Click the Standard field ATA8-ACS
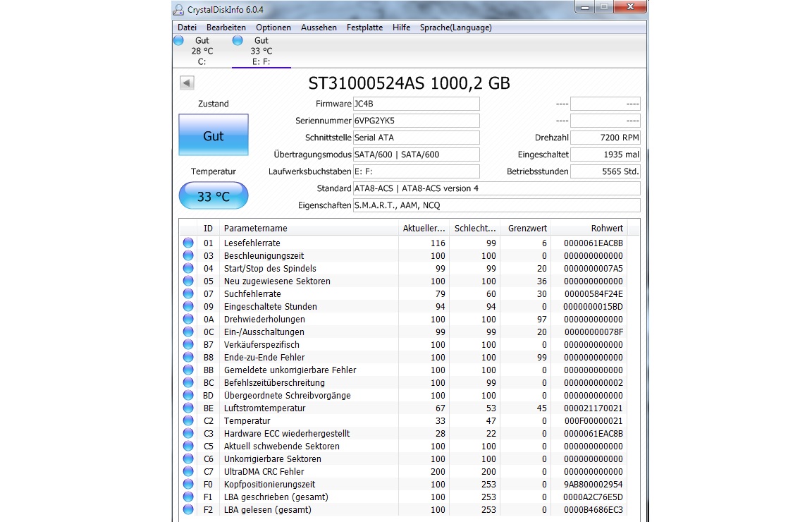The height and width of the screenshot is (522, 812). (x=496, y=188)
